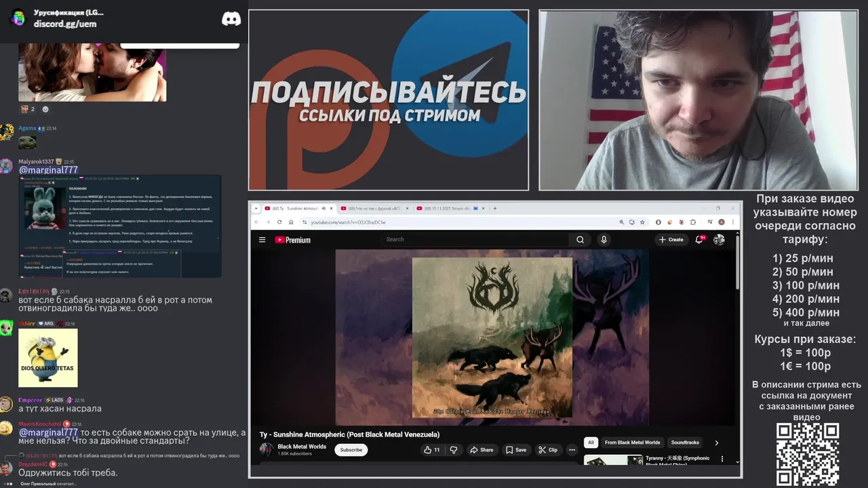868x488 pixels.
Task: Click the browser address bar URL
Action: pos(348,222)
